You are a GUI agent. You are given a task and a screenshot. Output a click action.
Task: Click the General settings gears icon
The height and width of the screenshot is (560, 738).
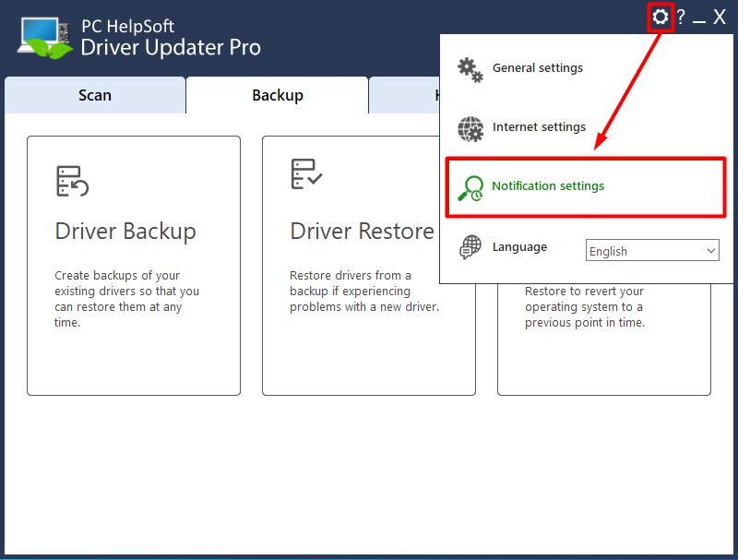tap(470, 69)
